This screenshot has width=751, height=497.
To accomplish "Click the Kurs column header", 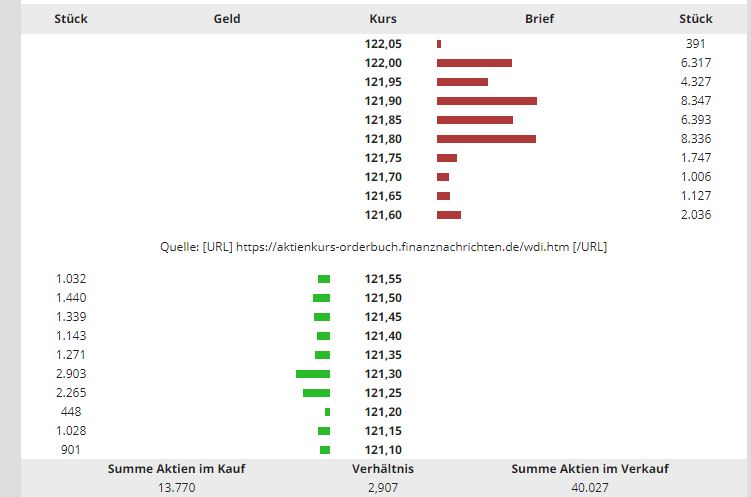I will (x=383, y=18).
